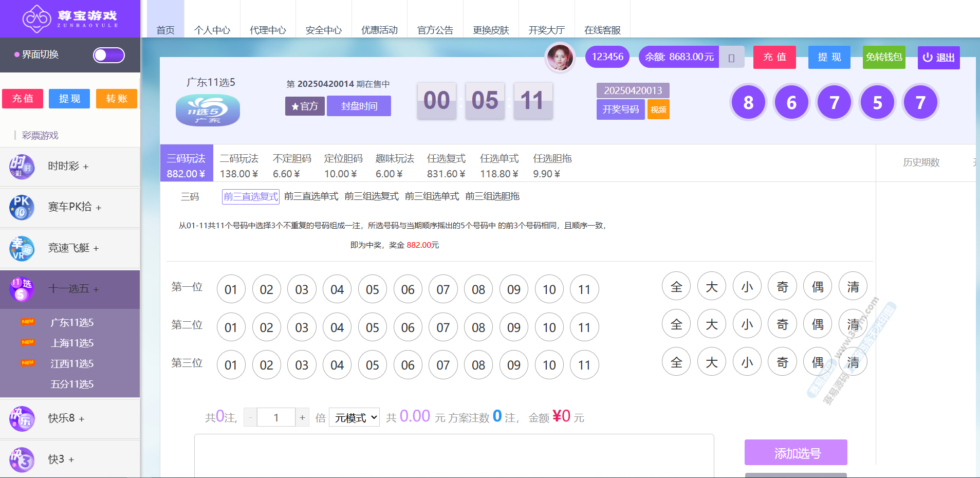The height and width of the screenshot is (478, 980).
Task: Click the purple 退出 logout button
Action: click(x=938, y=57)
